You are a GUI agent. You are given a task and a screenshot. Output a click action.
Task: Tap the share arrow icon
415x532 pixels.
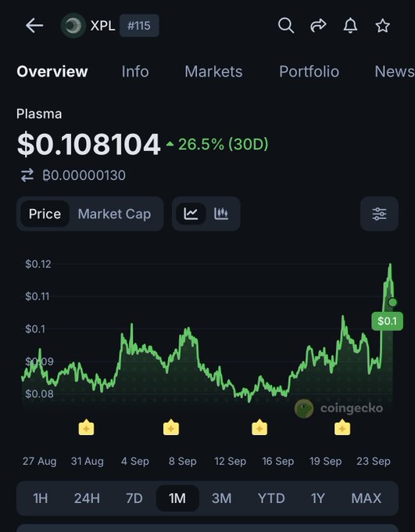click(x=318, y=26)
